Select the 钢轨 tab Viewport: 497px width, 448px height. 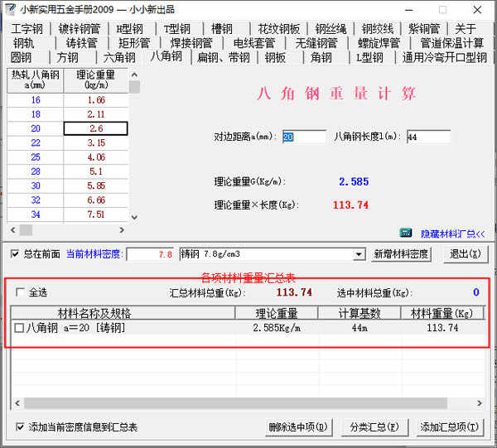coord(24,43)
